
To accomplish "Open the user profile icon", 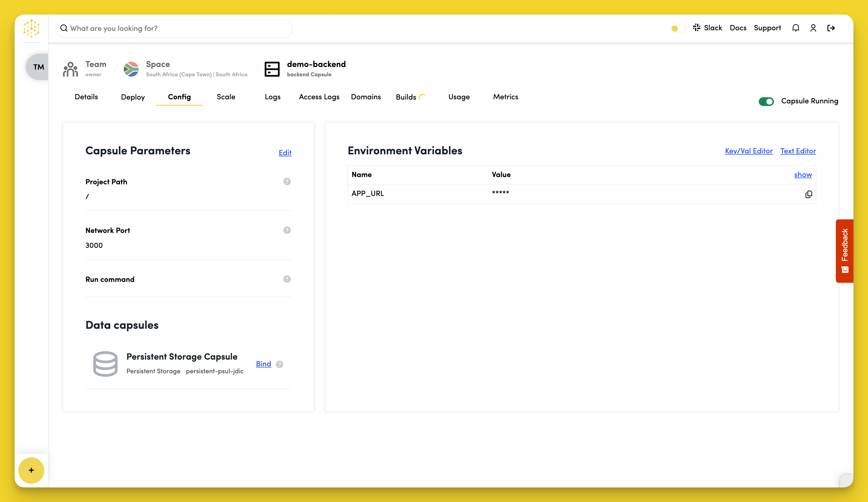I will click(813, 28).
